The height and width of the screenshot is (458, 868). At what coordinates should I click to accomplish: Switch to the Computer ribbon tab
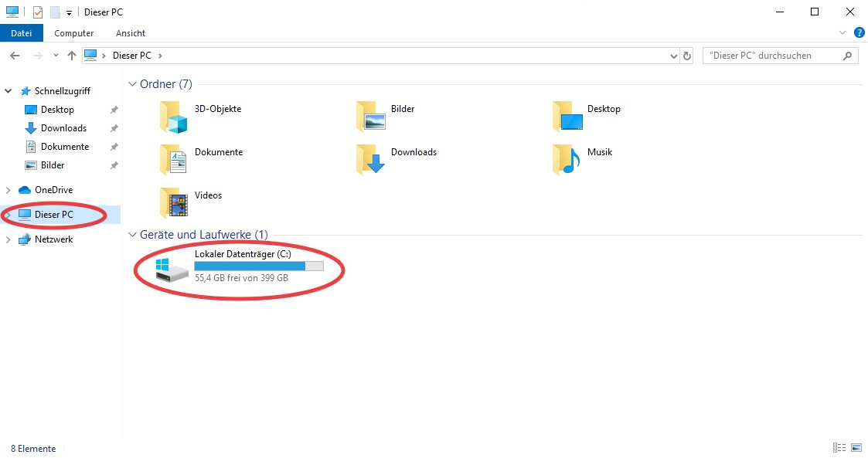(x=73, y=33)
